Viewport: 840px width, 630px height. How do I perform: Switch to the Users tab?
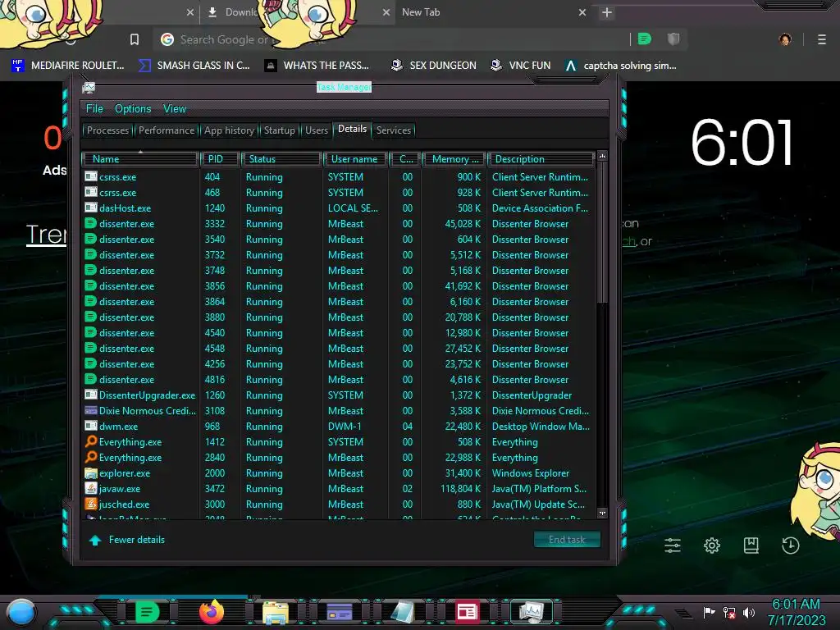point(316,130)
